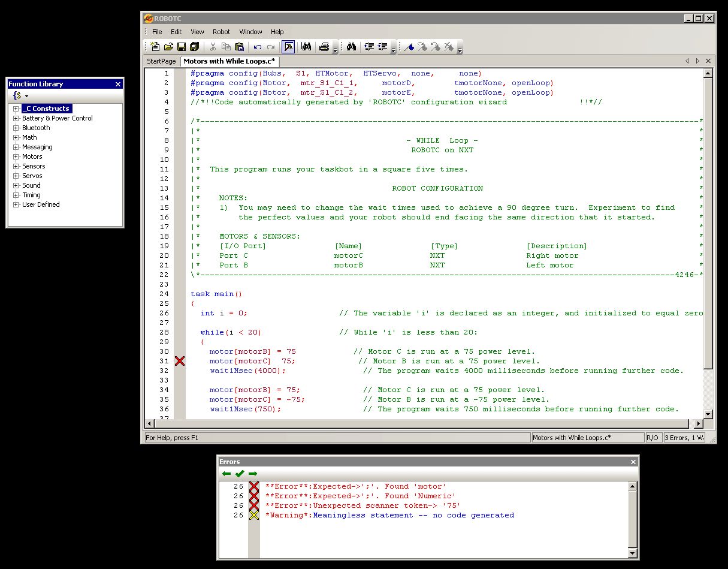
Task: Toggle the breakpoint marker on line 31
Action: pos(179,361)
